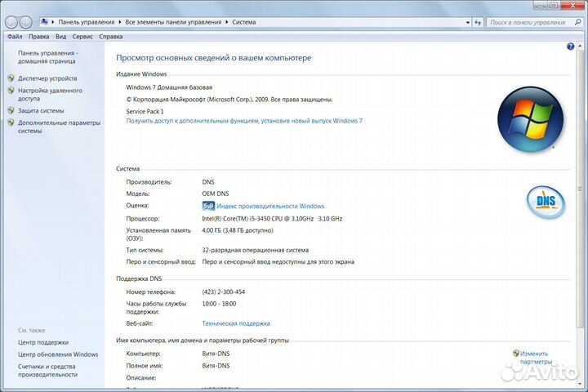This screenshot has width=588, height=392.
Task: Open Центр обновления Windows link
Action: pyautogui.click(x=58, y=354)
